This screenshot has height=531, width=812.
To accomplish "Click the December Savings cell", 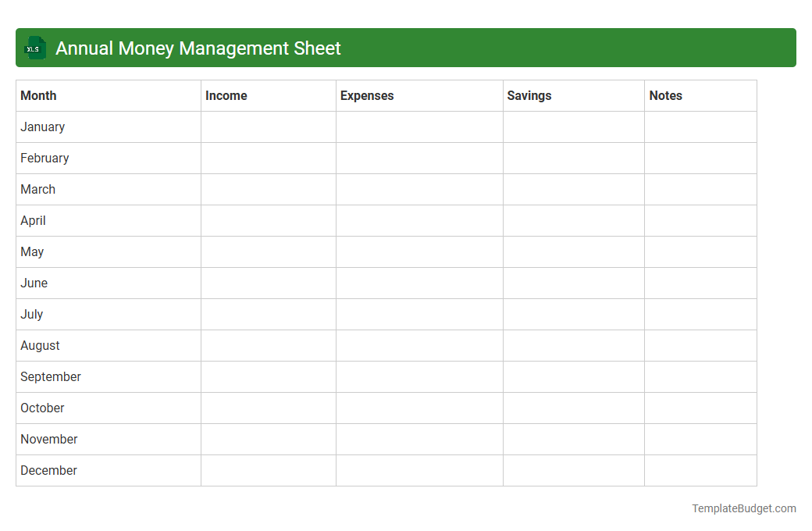I will pyautogui.click(x=573, y=470).
